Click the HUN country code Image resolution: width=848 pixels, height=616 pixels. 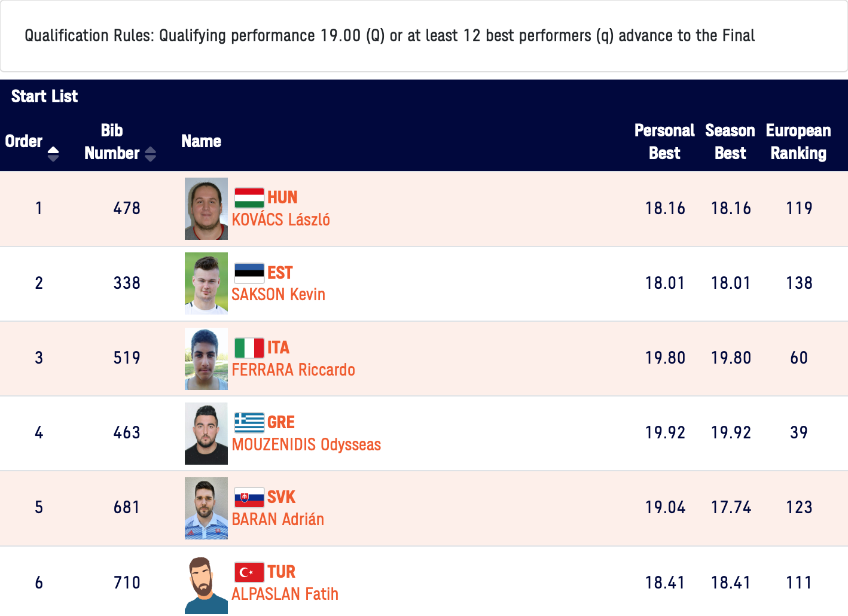[x=282, y=197]
